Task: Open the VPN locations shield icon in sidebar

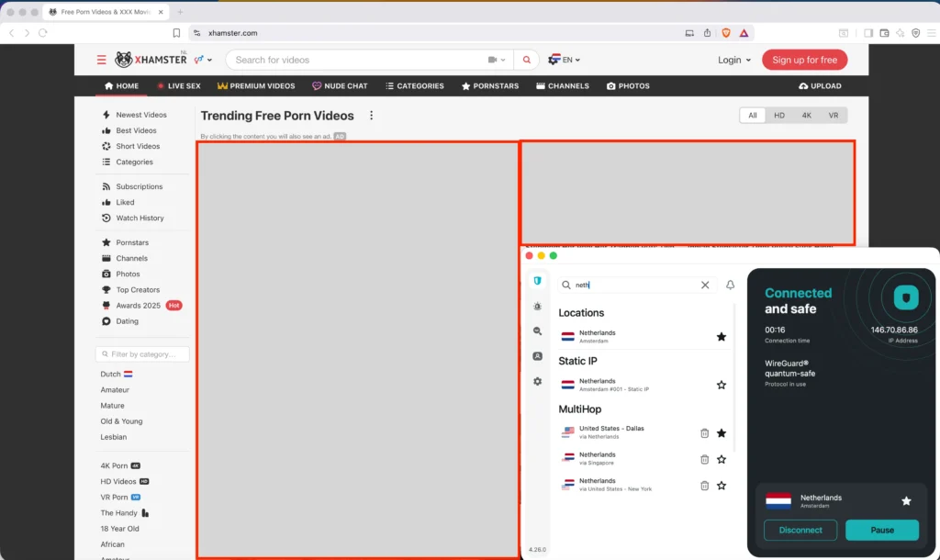Action: pyautogui.click(x=537, y=280)
